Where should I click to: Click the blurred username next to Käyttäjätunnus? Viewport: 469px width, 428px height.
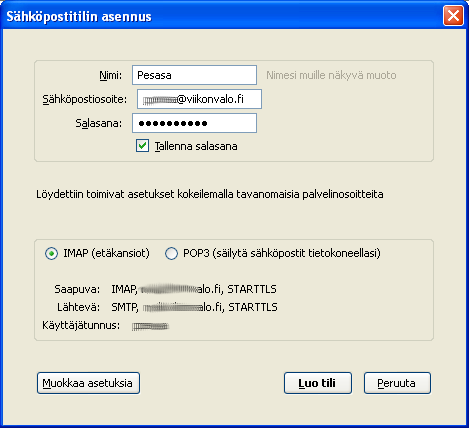[150, 326]
